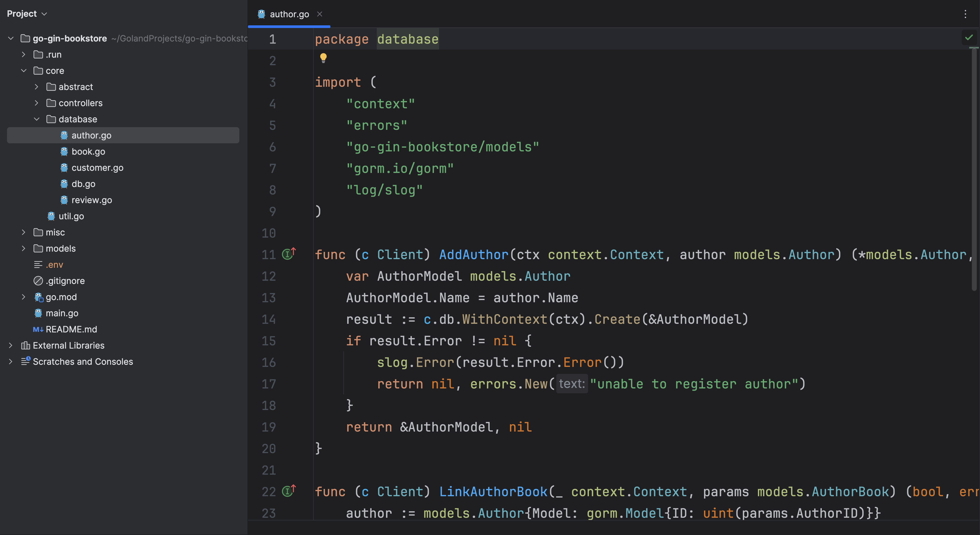
Task: Open the .env file in tree
Action: point(54,265)
